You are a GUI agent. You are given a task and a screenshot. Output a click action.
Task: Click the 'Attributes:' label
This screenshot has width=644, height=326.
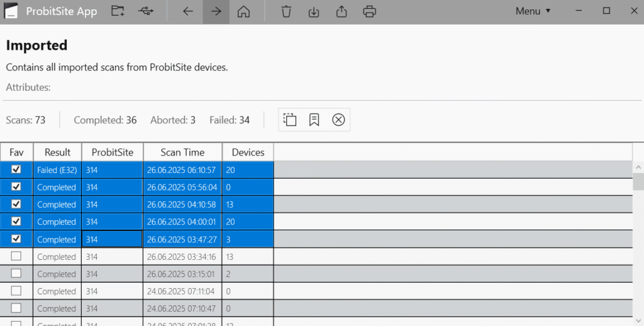pyautogui.click(x=28, y=87)
